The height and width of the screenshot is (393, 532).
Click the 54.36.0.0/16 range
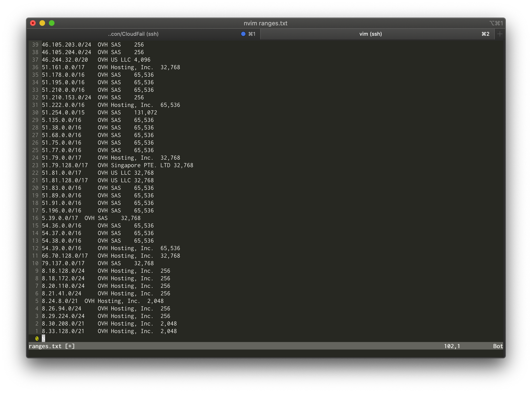click(x=62, y=226)
